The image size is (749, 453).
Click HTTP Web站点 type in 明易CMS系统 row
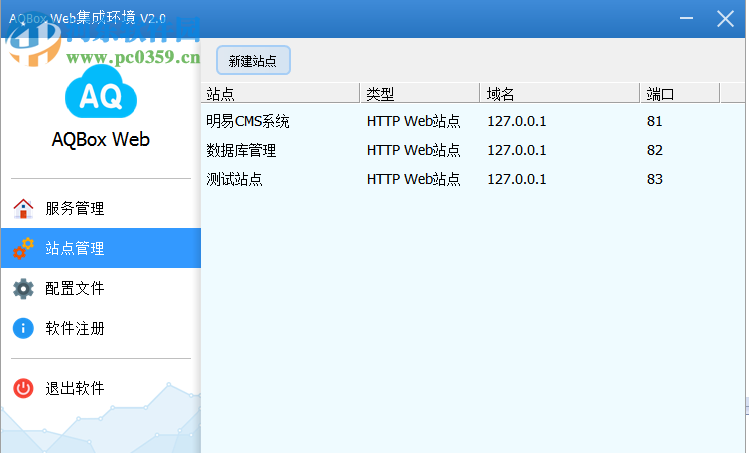coord(414,121)
